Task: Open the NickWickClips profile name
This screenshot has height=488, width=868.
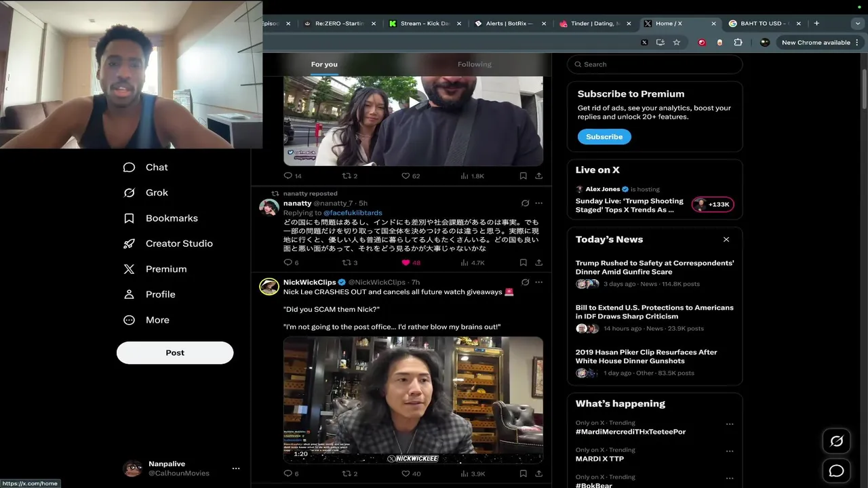Action: pyautogui.click(x=309, y=282)
